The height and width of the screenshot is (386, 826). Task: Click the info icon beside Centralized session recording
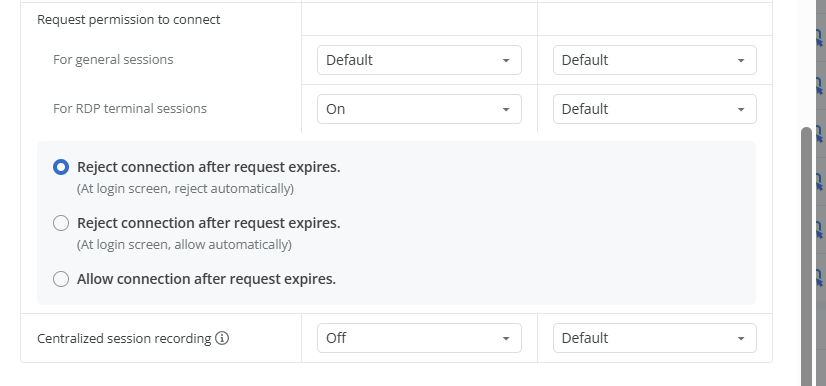click(222, 338)
